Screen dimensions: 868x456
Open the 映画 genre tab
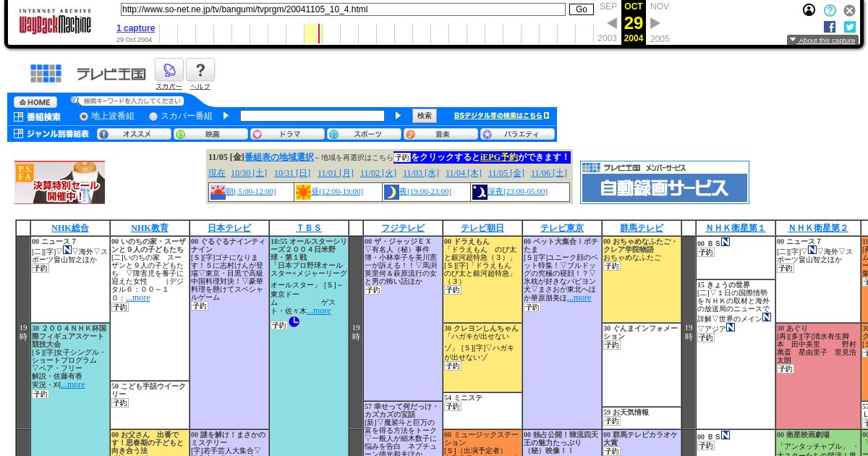coord(210,134)
